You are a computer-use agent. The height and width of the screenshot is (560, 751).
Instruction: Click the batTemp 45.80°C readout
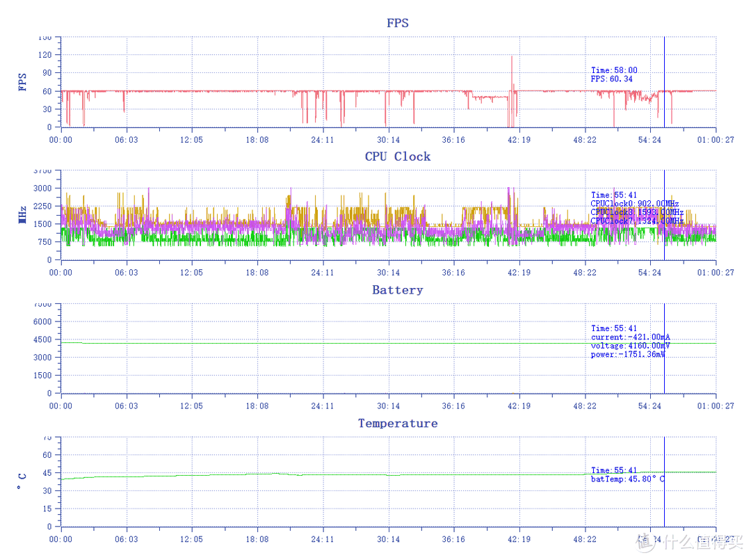tap(627, 479)
